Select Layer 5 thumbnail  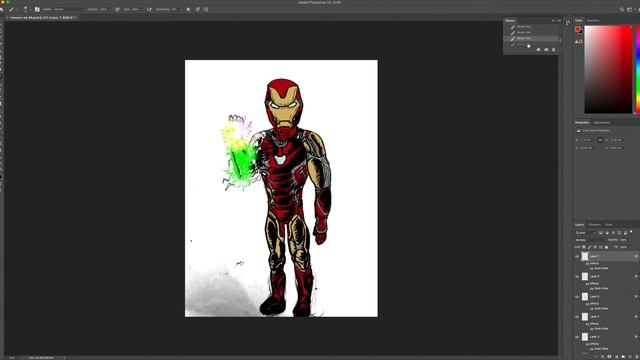585,297
